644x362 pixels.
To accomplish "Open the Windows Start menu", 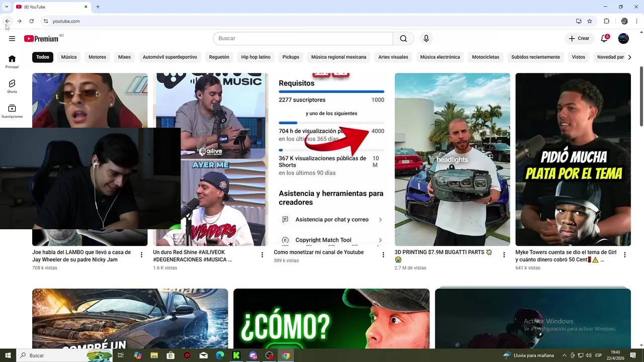I will [8, 355].
